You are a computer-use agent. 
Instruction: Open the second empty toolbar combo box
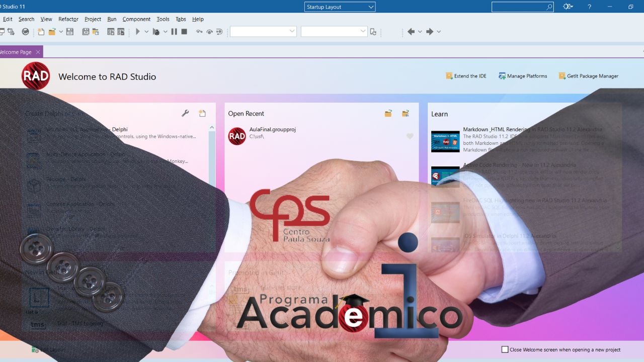(334, 31)
